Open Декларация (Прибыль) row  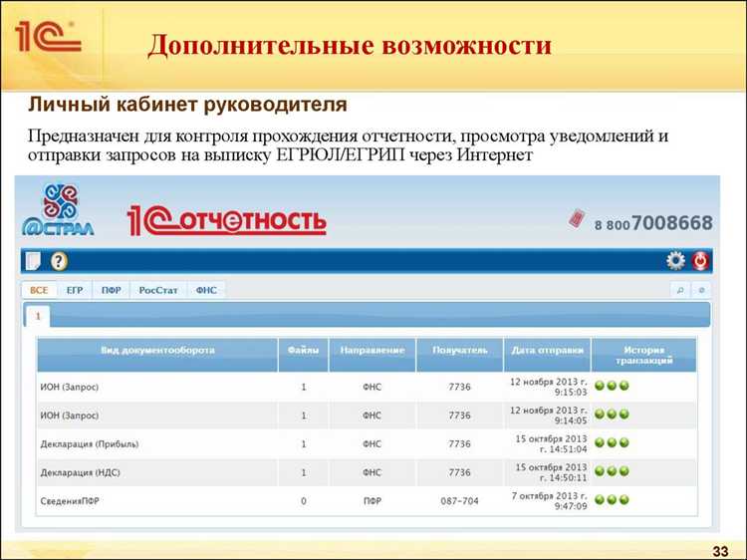(x=367, y=444)
